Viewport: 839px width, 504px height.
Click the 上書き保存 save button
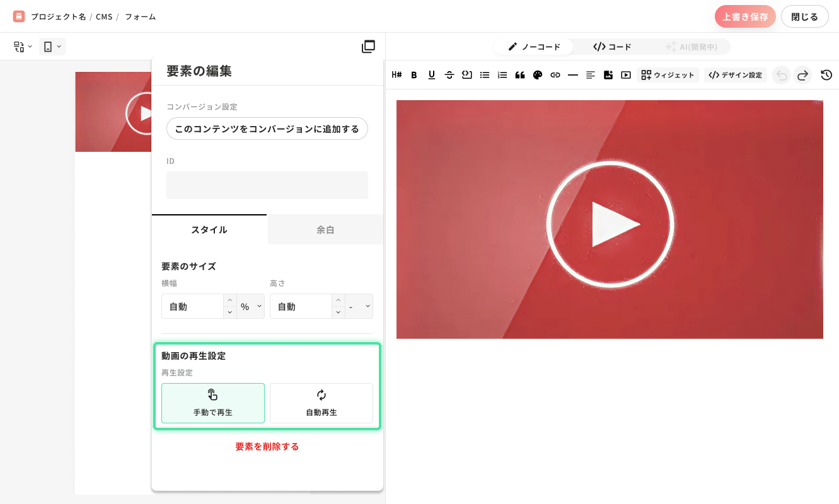click(745, 16)
